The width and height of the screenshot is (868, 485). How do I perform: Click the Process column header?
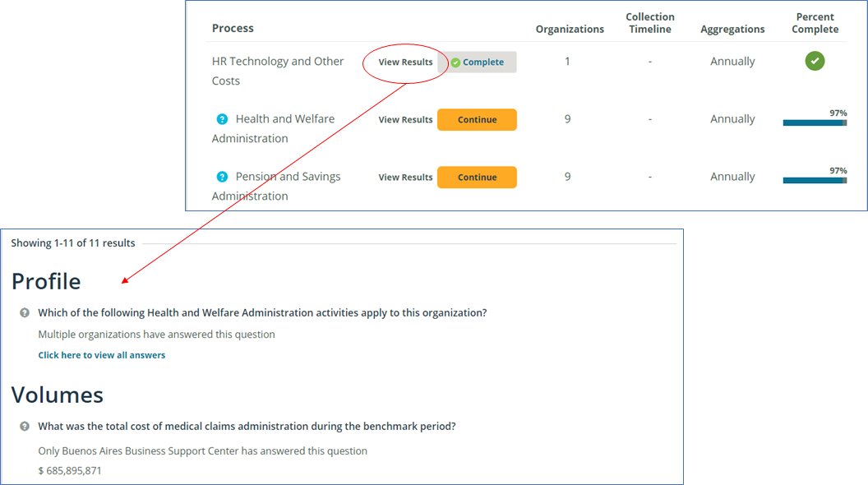233,28
